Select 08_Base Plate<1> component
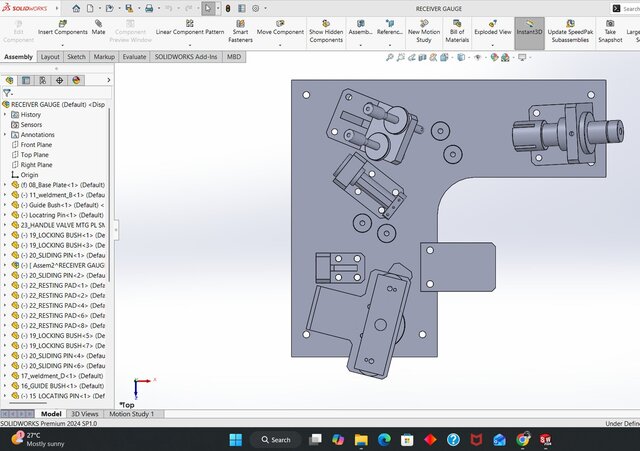This screenshot has width=640, height=451. tap(58, 185)
